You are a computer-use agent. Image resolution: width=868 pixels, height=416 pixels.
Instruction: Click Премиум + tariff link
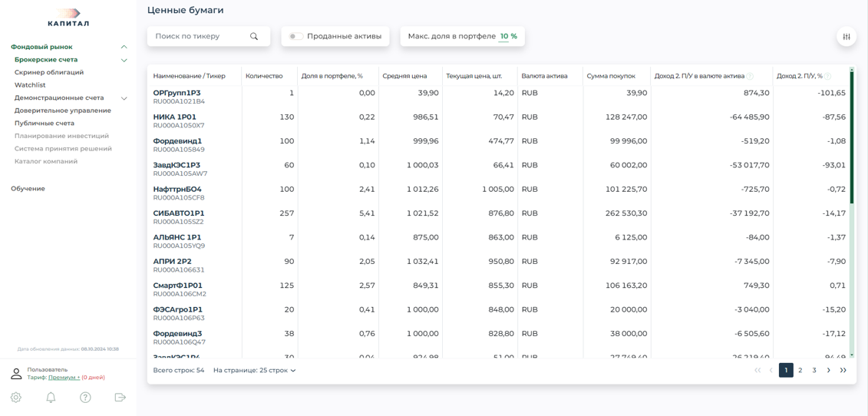[64, 378]
